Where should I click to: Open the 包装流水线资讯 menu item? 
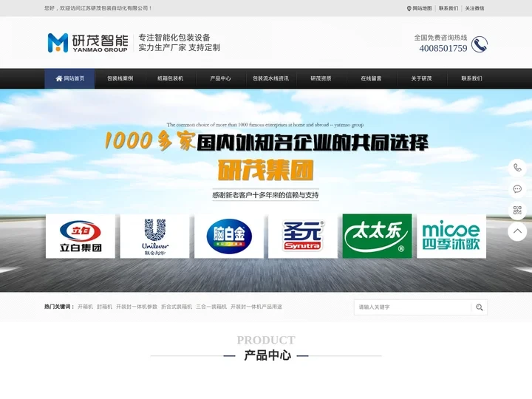tap(270, 78)
